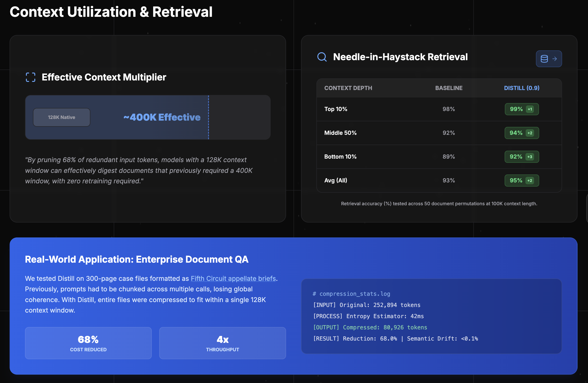The width and height of the screenshot is (588, 383).
Task: Select the Bottom 10% row label
Action: (340, 157)
